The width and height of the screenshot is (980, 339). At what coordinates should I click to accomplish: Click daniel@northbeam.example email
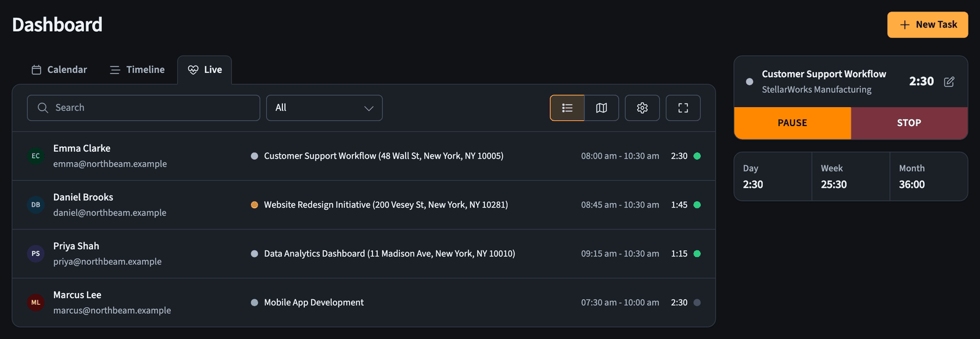click(x=110, y=213)
